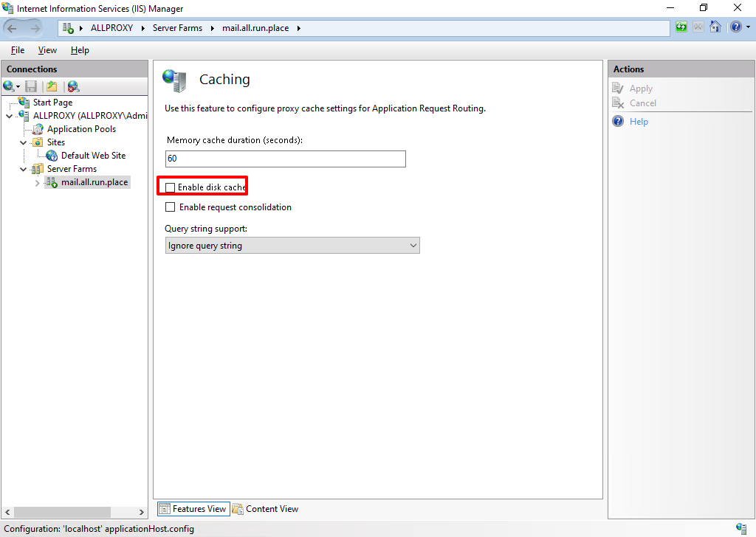This screenshot has width=756, height=537.
Task: Open the Help menu
Action: (x=80, y=50)
